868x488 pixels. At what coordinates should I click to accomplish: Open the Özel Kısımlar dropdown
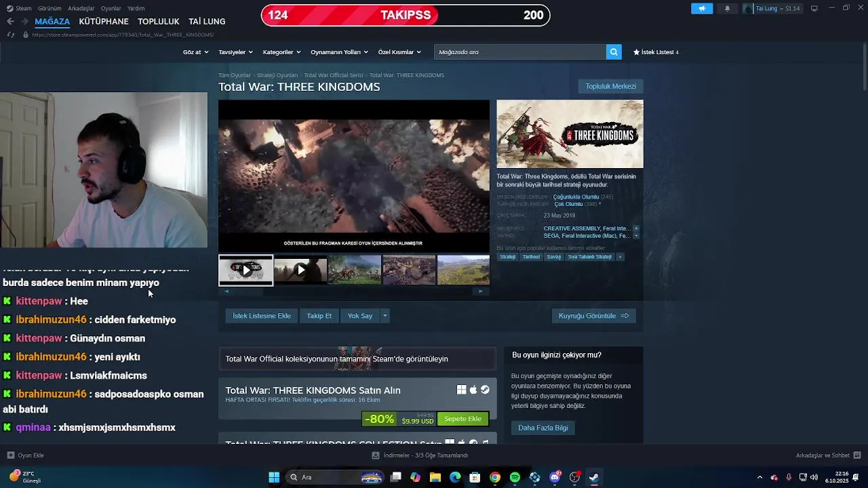[x=399, y=52]
